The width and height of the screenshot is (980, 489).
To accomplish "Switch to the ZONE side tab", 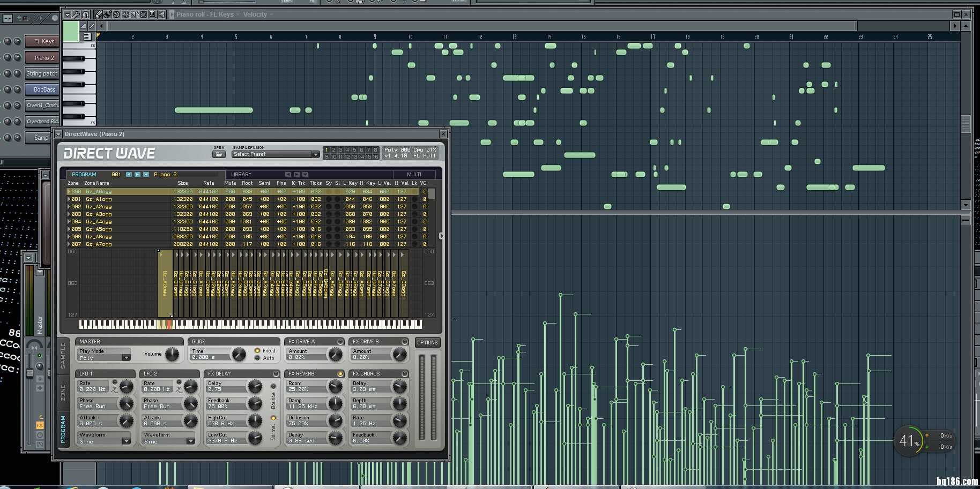I will coord(63,392).
